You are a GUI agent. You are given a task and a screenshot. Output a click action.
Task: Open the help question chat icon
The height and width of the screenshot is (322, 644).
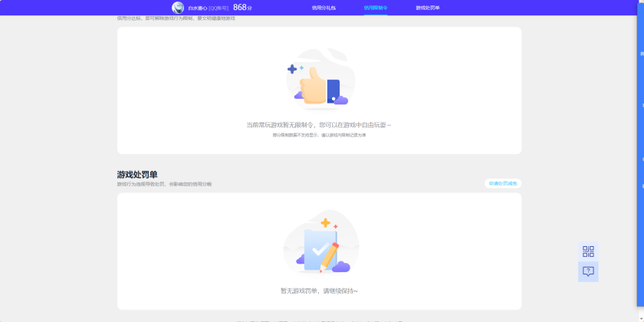point(588,271)
